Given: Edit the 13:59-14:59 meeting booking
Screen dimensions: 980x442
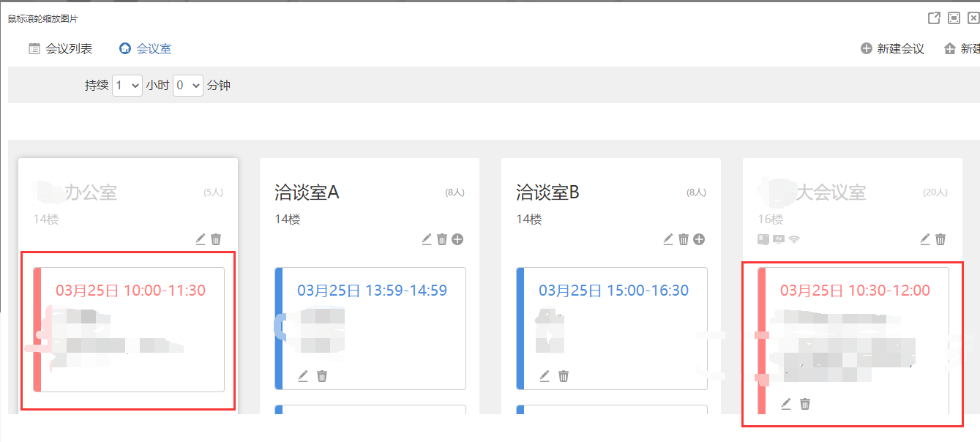Looking at the screenshot, I should click(x=303, y=376).
